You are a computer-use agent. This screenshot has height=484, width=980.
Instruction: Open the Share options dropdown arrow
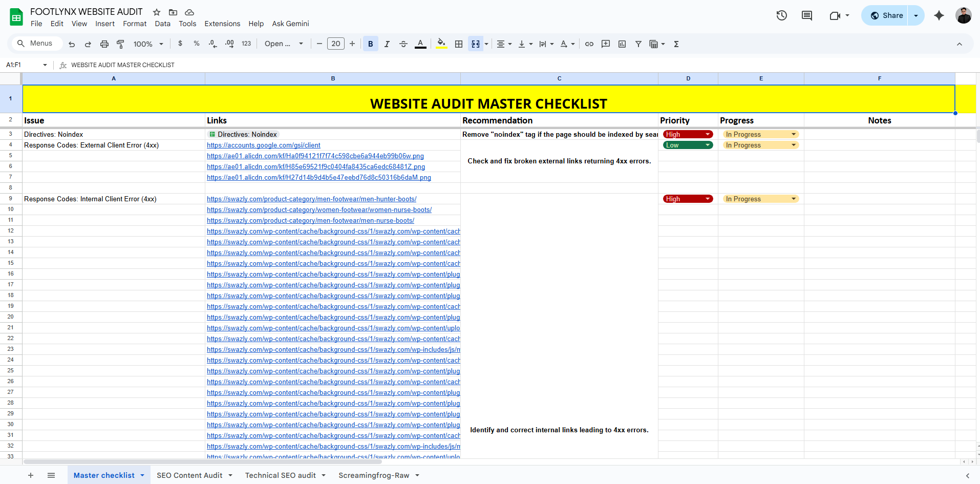916,15
